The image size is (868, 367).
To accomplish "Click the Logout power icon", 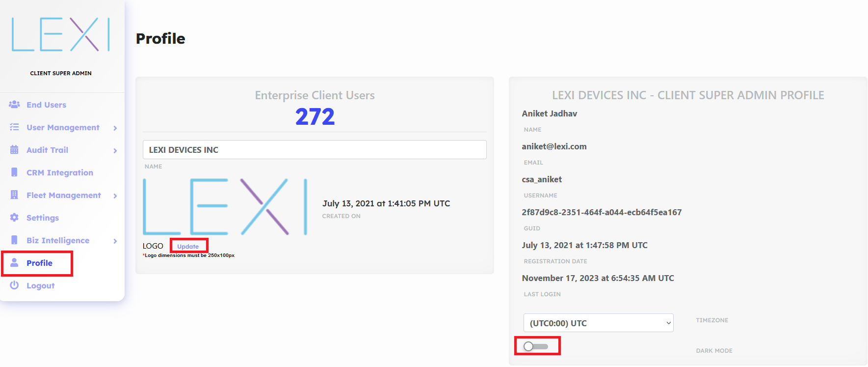I will pos(14,285).
